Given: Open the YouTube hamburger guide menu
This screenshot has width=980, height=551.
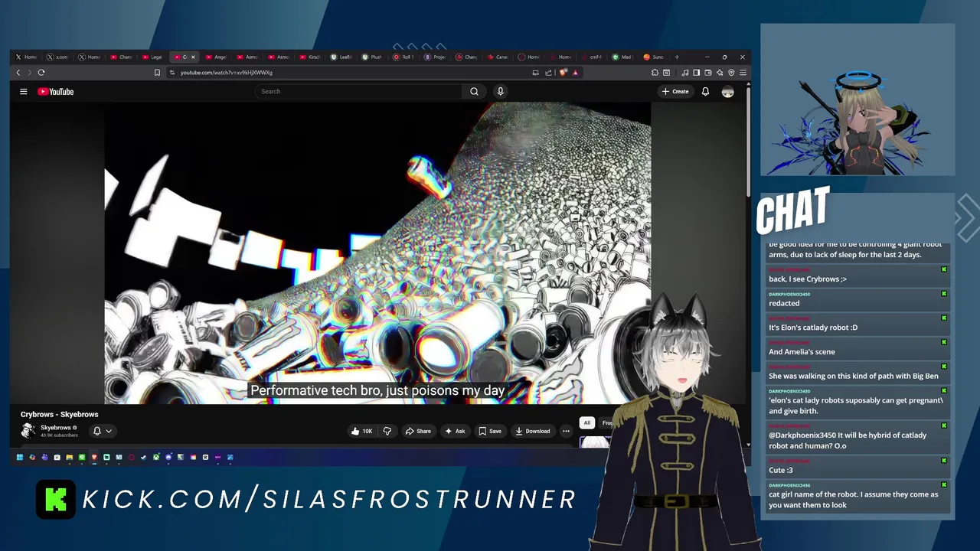Looking at the screenshot, I should coord(24,91).
